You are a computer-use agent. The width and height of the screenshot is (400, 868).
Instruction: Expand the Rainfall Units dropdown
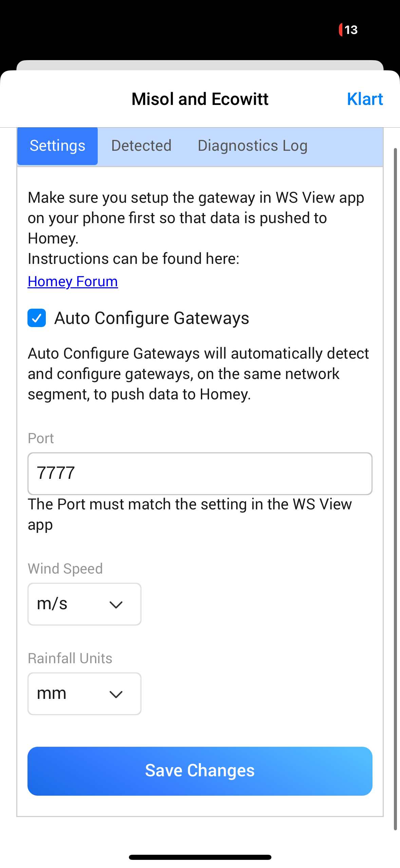(84, 694)
